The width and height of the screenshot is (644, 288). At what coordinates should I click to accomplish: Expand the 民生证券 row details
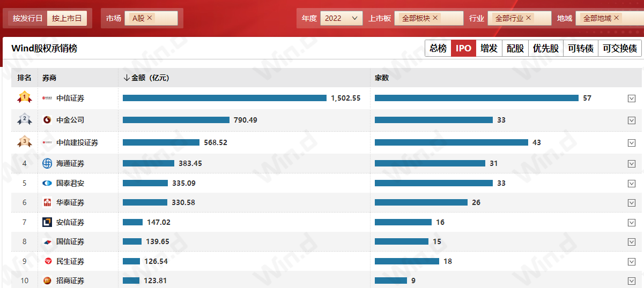click(632, 262)
